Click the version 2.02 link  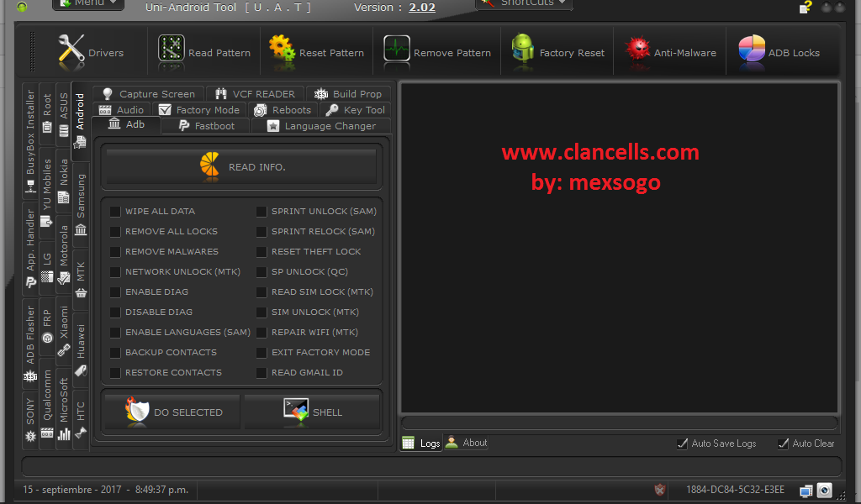tap(422, 8)
